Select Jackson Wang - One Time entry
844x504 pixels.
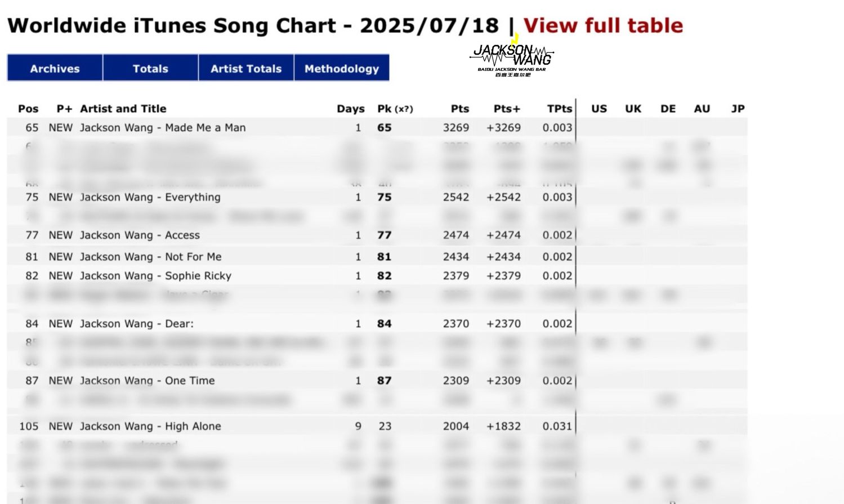click(377, 380)
